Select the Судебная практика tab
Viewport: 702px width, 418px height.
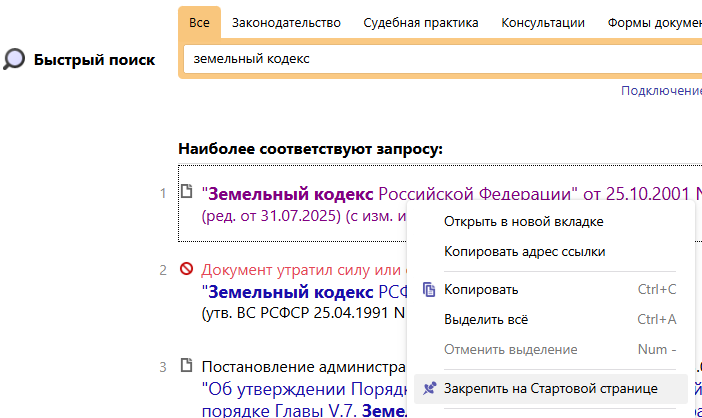click(x=421, y=23)
